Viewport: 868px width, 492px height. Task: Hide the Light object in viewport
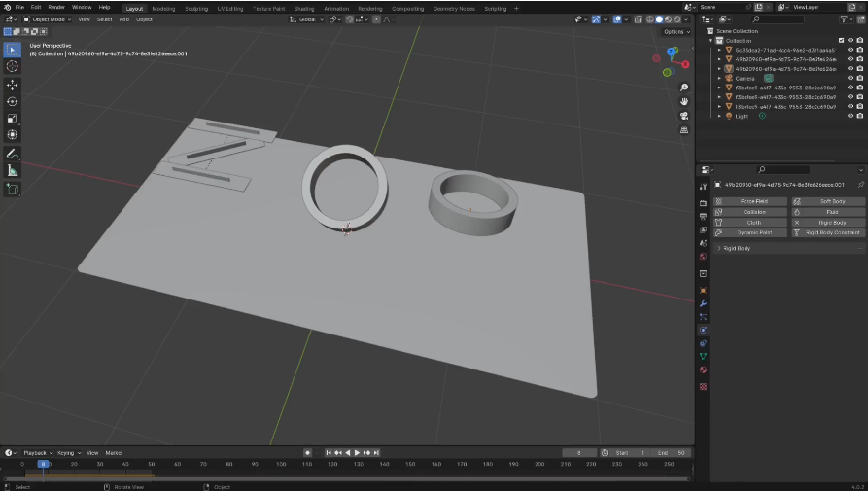[x=851, y=116]
